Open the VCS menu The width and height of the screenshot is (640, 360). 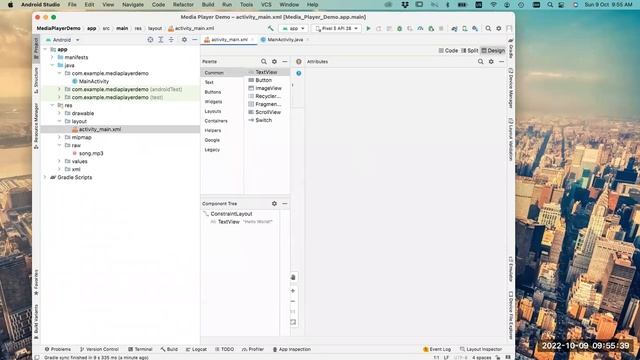click(266, 4)
